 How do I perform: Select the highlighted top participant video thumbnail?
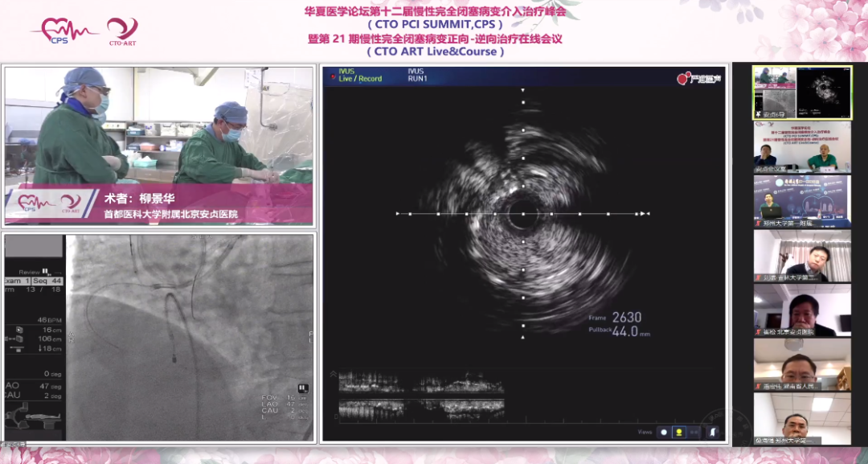[802, 92]
